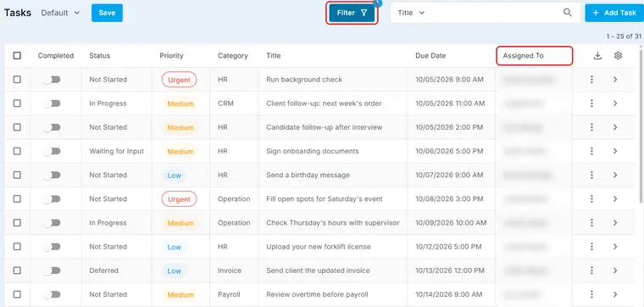Open three-dot menu for Fill open spots row

(x=591, y=198)
